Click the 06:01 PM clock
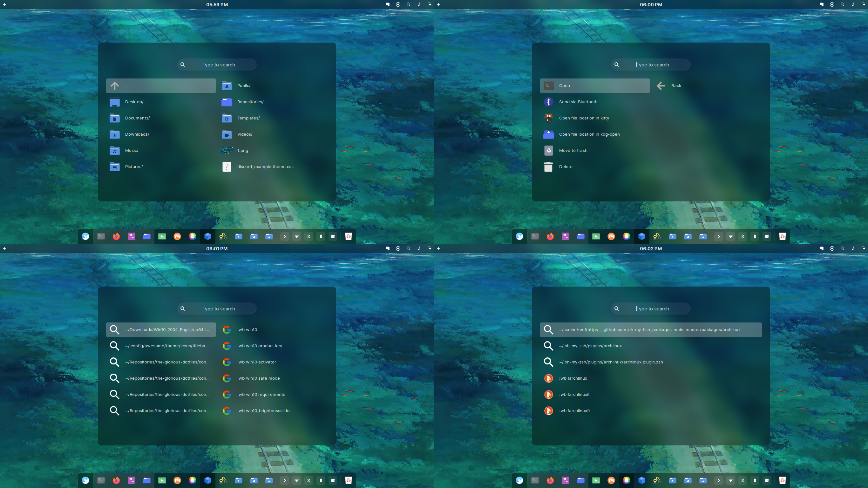This screenshot has height=488, width=868. [217, 248]
